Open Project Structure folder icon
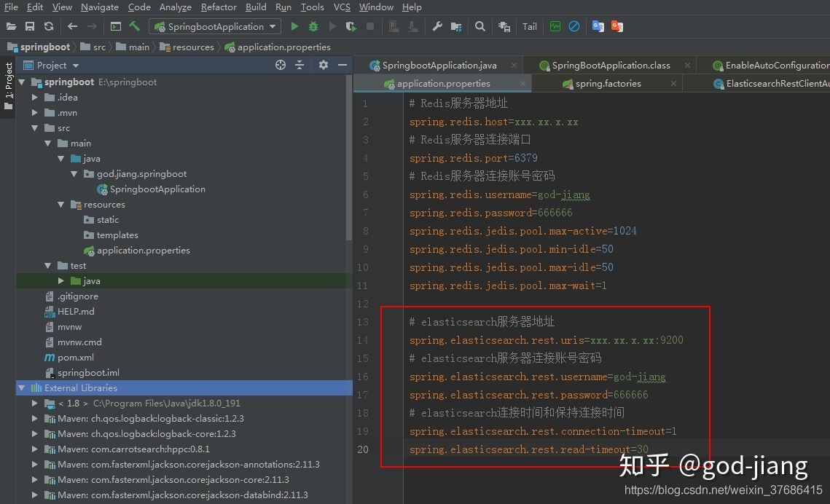Viewport: 830px width, 504px height. pos(455,26)
